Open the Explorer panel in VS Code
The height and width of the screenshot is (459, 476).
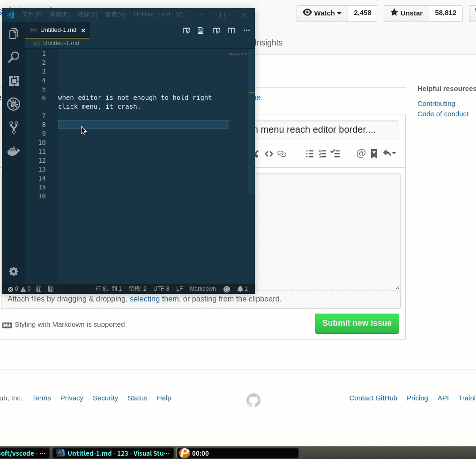[x=13, y=33]
